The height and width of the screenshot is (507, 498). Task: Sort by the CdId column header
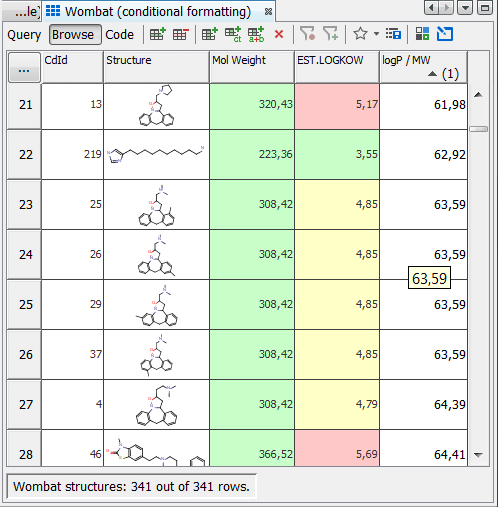coord(72,67)
